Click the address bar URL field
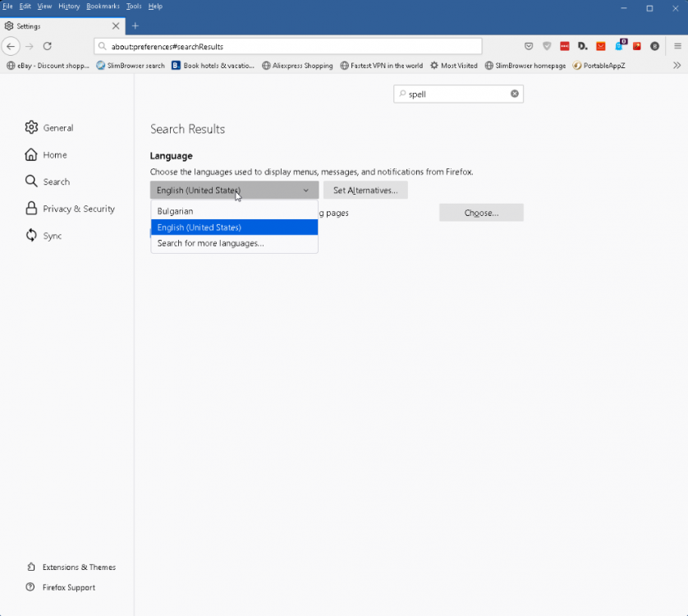Screen dimensions: 688x616 click(x=288, y=47)
